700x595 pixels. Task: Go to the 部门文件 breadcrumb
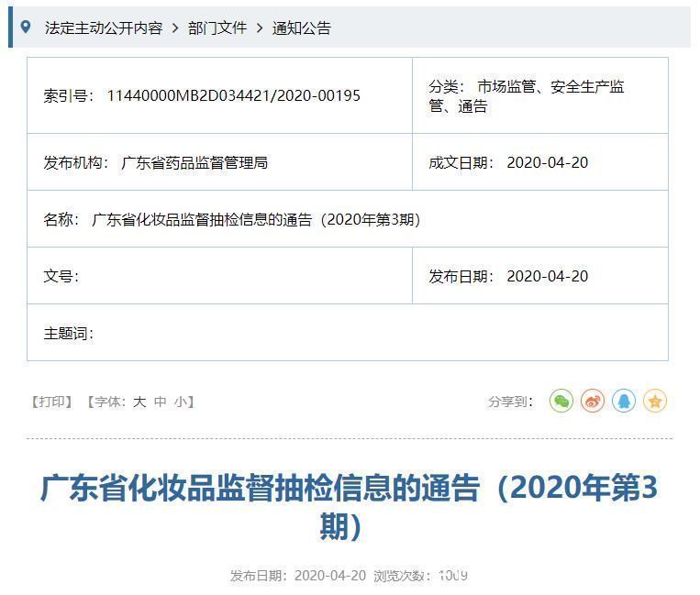click(217, 28)
